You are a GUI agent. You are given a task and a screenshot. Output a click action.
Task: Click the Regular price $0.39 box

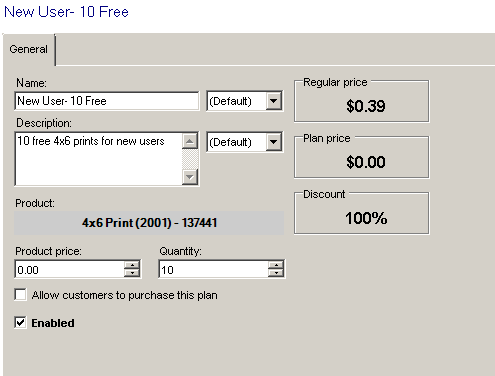pyautogui.click(x=362, y=101)
